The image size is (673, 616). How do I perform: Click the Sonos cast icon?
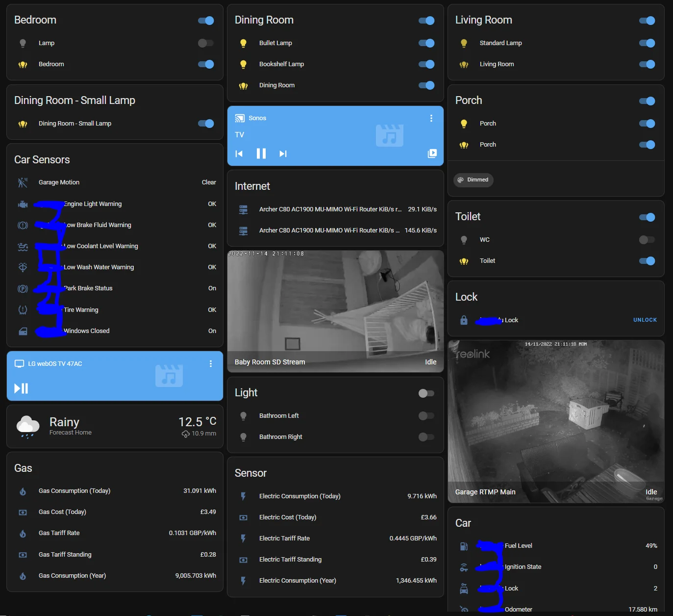click(240, 118)
